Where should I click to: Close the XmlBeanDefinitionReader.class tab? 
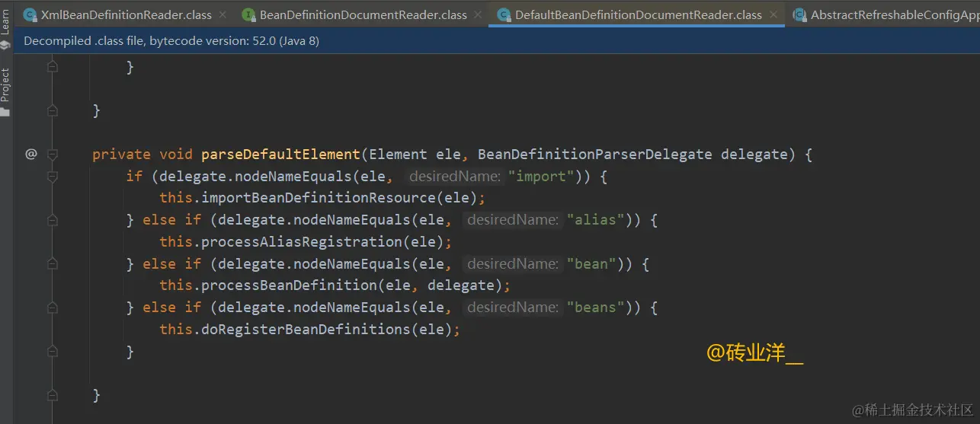223,14
